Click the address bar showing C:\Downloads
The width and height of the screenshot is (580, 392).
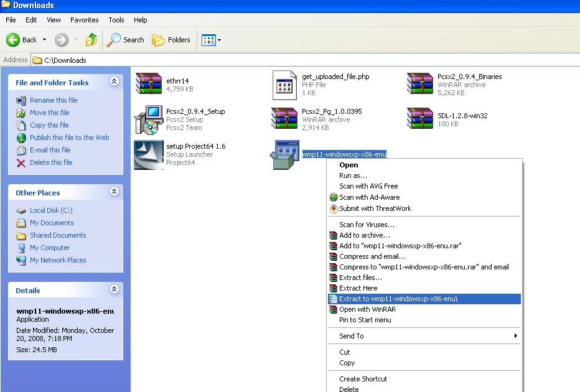(x=305, y=60)
